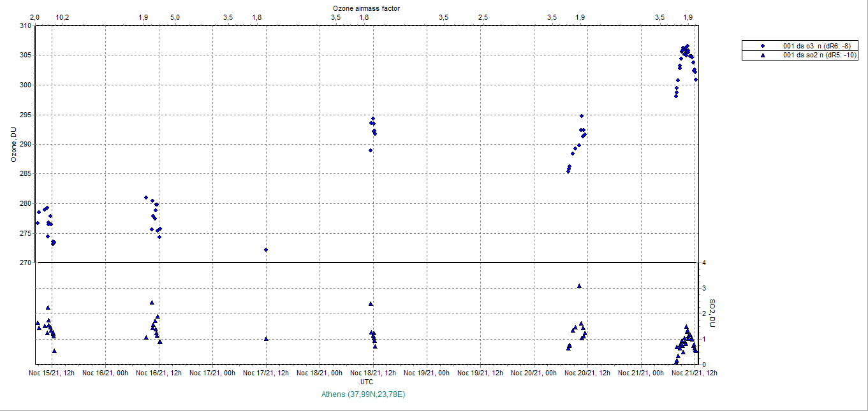Click the 'Νοε 15/21, 12h' x-axis tick label

pos(52,372)
